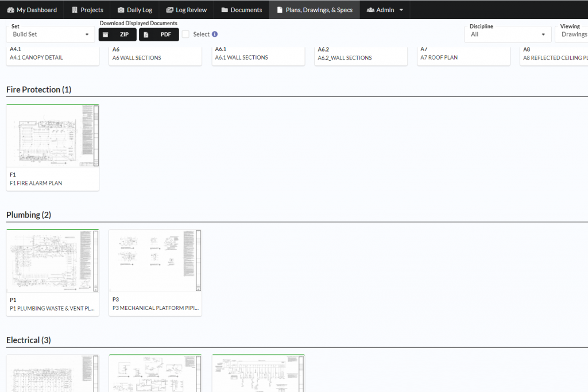Open P1 Plumbing Waste & Vent thumbnail
Viewport: 588px width, 392px height.
[52, 261]
